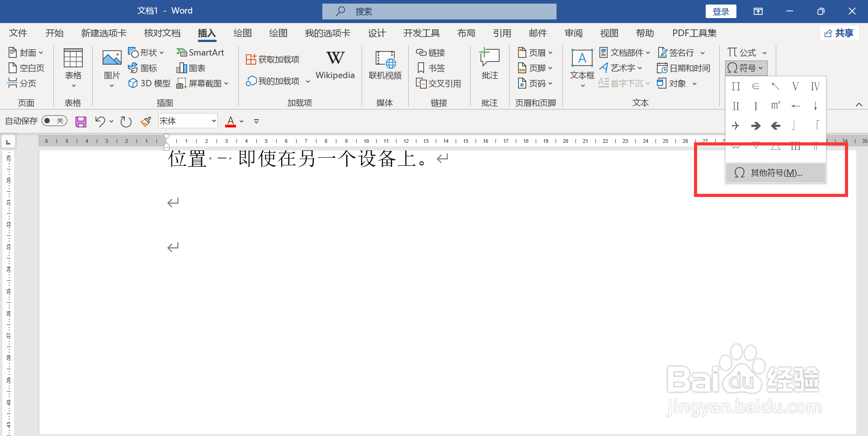This screenshot has width=868, height=436.
Task: Insert a blank page with 空白页
Action: [x=27, y=68]
